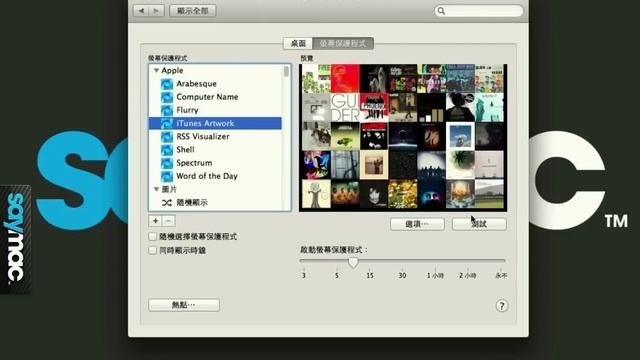The height and width of the screenshot is (360, 640).
Task: Click the 測試 button
Action: 479,224
